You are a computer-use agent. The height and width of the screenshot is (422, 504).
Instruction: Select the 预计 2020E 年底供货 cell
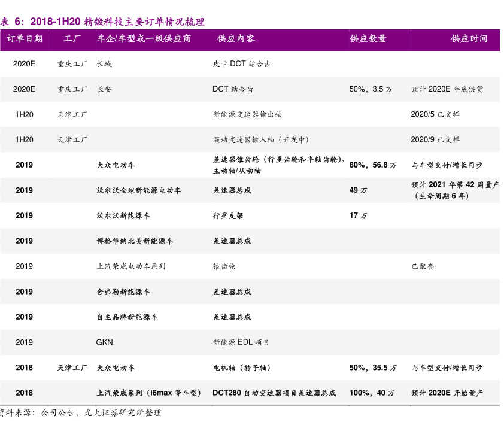coord(447,89)
